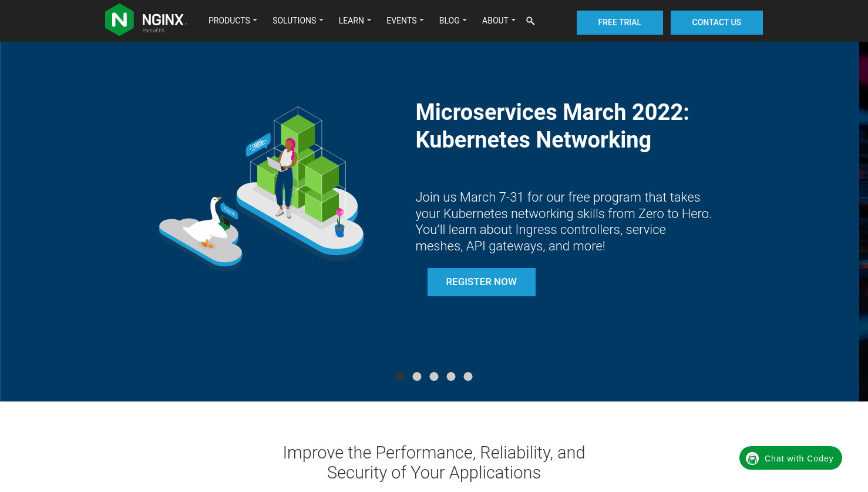Select the first carousel dot
Screen dimensions: 868x492
point(400,376)
